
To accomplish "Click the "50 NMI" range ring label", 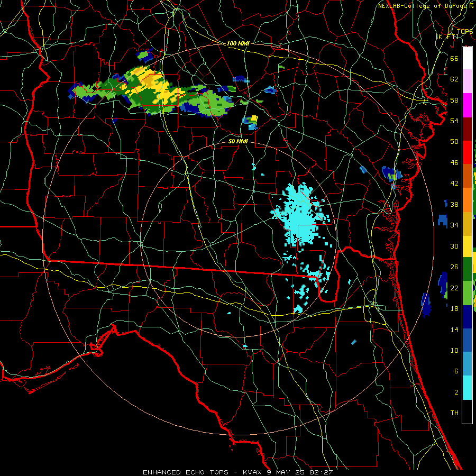I will [x=238, y=141].
